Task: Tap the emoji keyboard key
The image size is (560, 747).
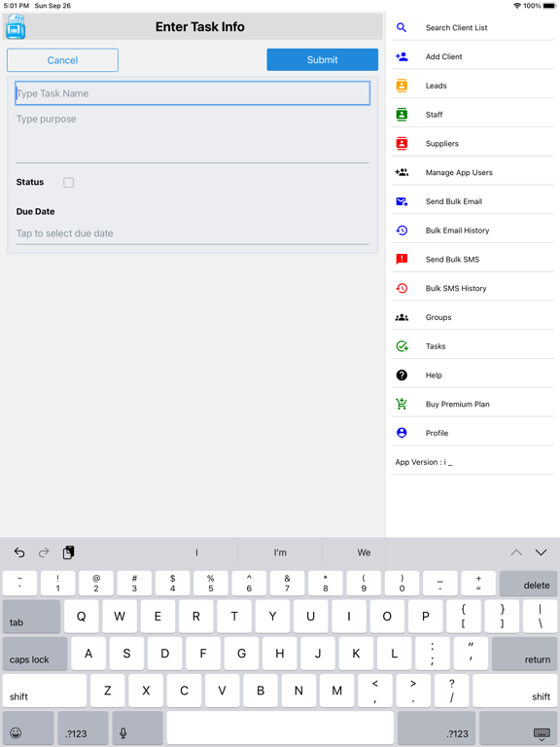Action: click(27, 729)
